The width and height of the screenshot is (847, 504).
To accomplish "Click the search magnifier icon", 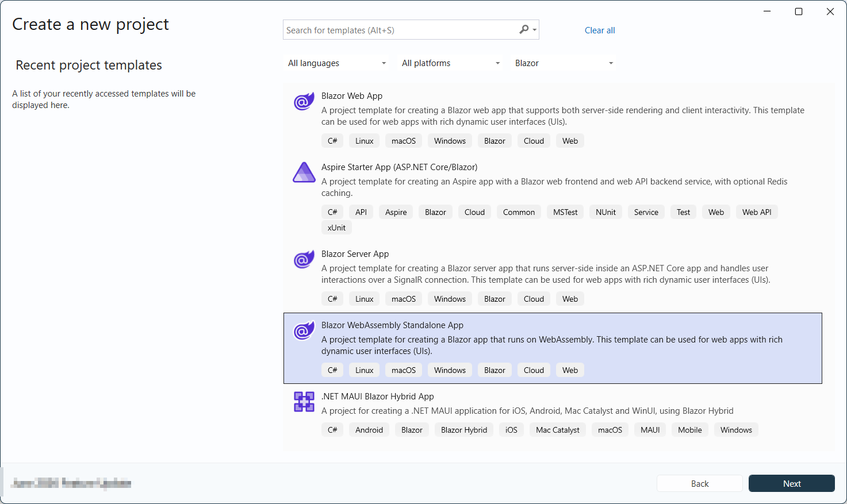I will [x=524, y=29].
